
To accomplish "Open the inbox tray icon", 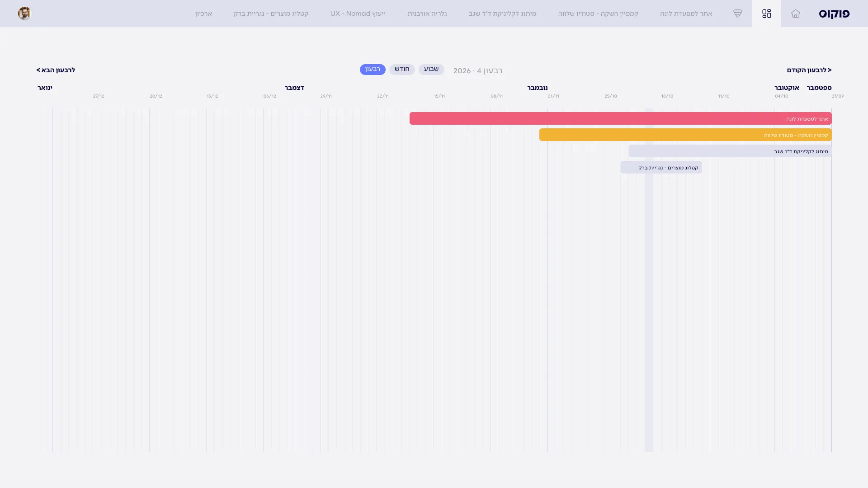I will (x=737, y=14).
